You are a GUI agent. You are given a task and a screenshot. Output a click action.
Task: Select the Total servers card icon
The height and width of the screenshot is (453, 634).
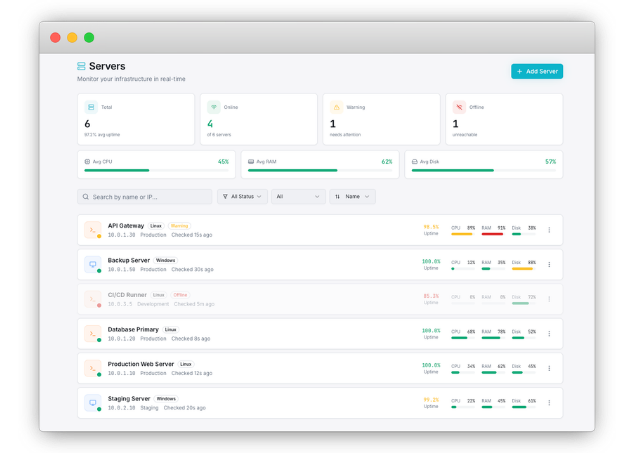91,107
